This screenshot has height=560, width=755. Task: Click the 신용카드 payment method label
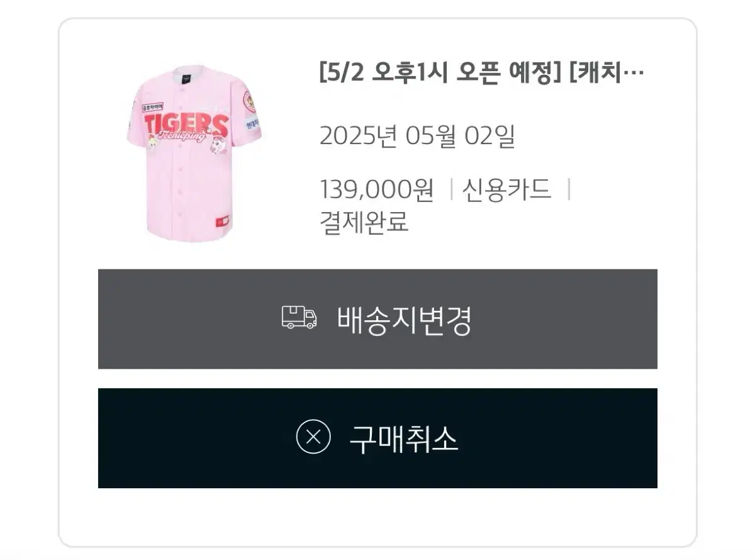pos(507,189)
